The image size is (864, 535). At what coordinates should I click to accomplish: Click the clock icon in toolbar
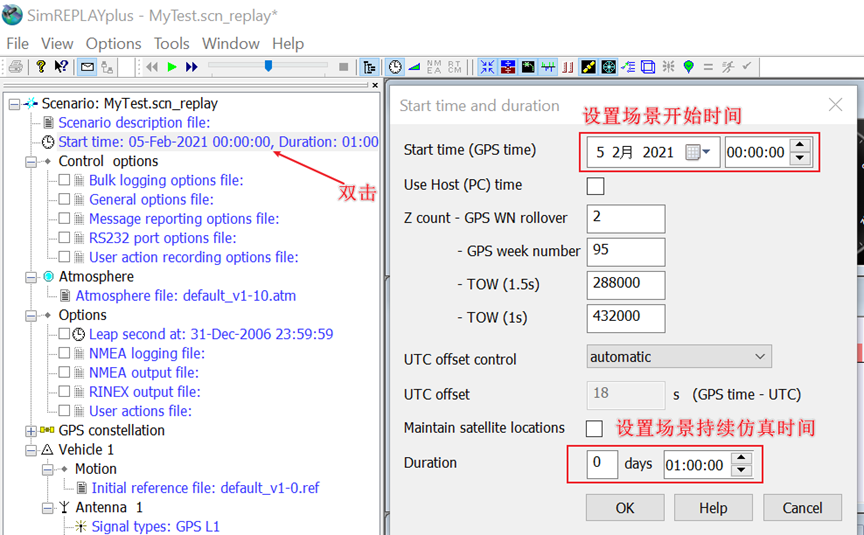coord(396,67)
